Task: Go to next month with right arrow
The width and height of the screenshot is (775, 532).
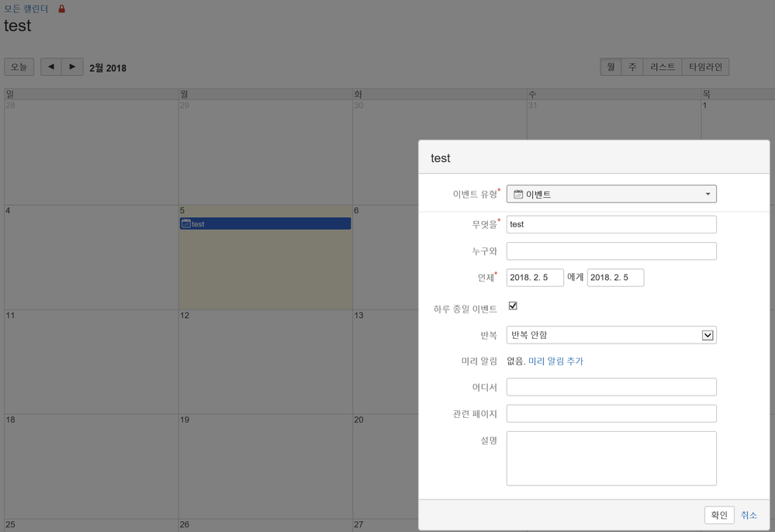Action: coord(72,67)
